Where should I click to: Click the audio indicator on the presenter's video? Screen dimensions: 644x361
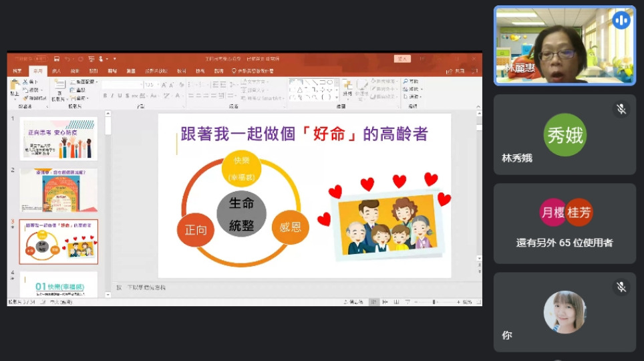pos(621,21)
